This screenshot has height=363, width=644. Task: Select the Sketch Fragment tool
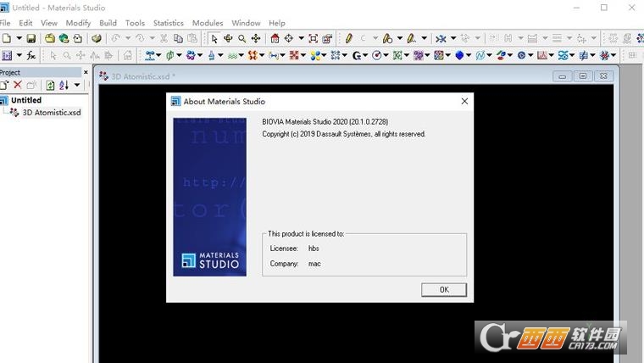pyautogui.click(x=412, y=39)
